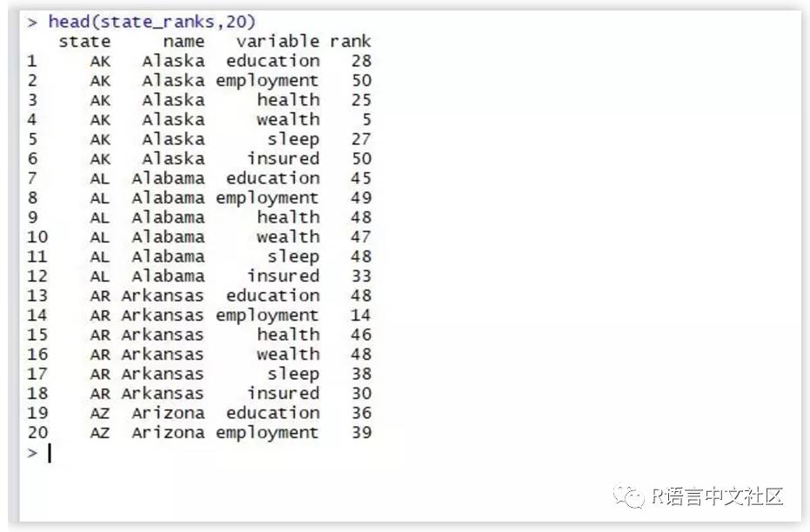This screenshot has height=532, width=810.
Task: Click 'insured' variable in Alaska row 6
Action: coord(283,158)
